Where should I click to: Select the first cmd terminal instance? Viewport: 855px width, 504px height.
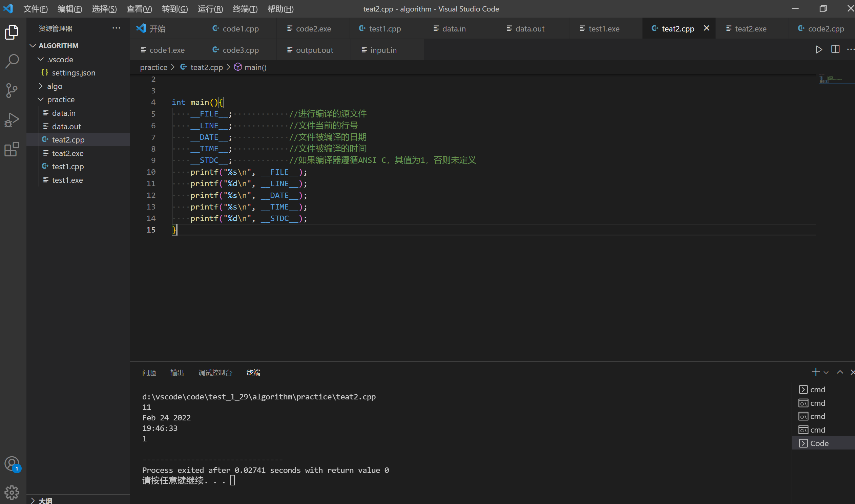[823, 390]
